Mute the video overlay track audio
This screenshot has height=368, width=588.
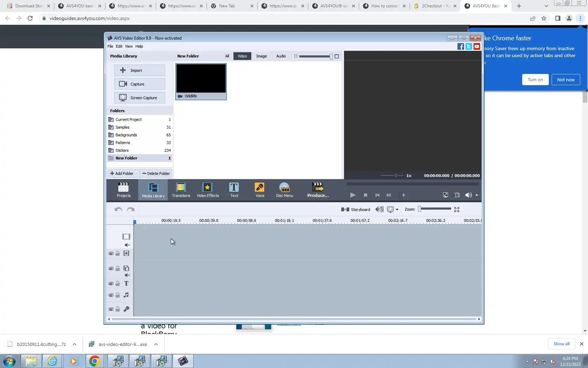[x=127, y=275]
